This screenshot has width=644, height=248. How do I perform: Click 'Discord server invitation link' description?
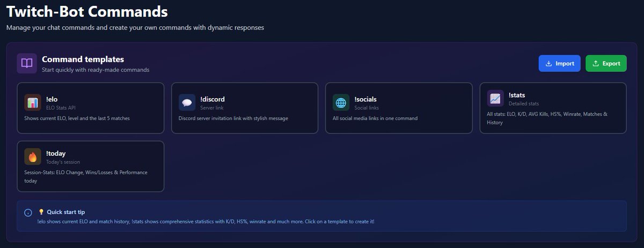point(233,118)
